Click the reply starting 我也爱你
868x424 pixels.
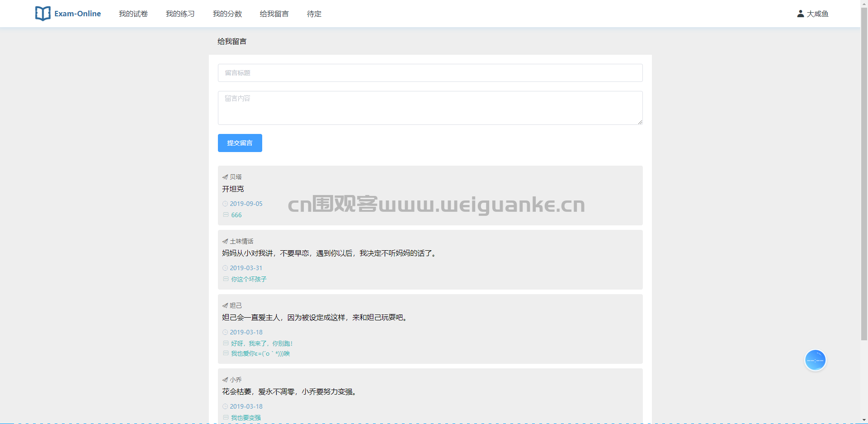click(260, 353)
